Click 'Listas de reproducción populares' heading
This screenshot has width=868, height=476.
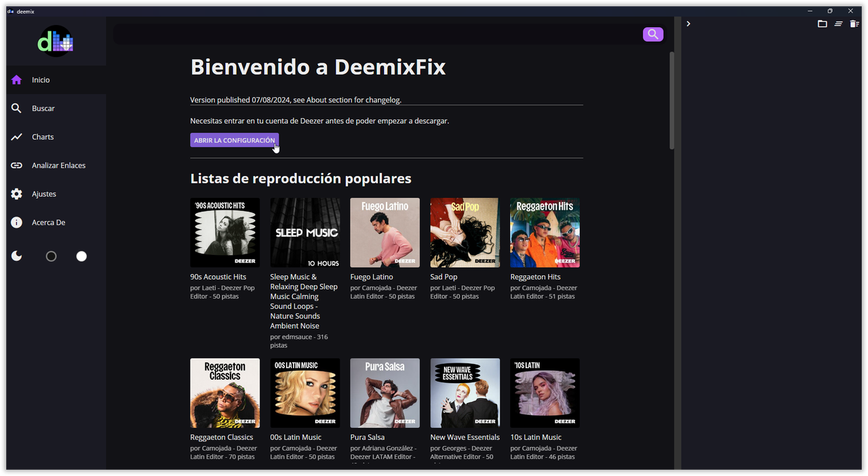(301, 179)
